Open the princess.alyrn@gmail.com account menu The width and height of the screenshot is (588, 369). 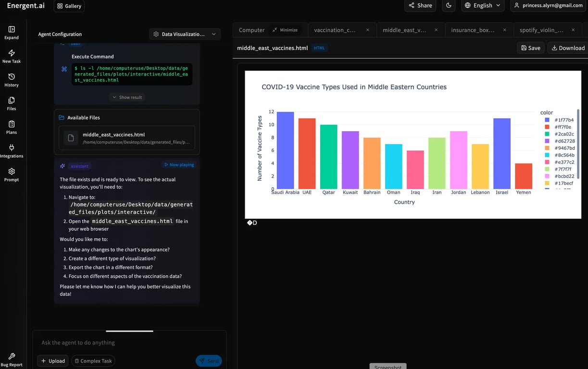click(548, 5)
